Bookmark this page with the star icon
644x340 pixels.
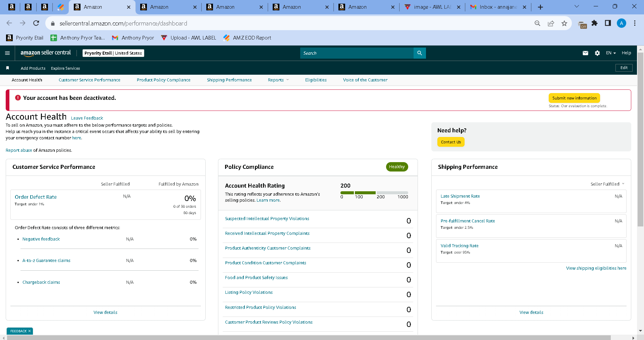coord(564,23)
